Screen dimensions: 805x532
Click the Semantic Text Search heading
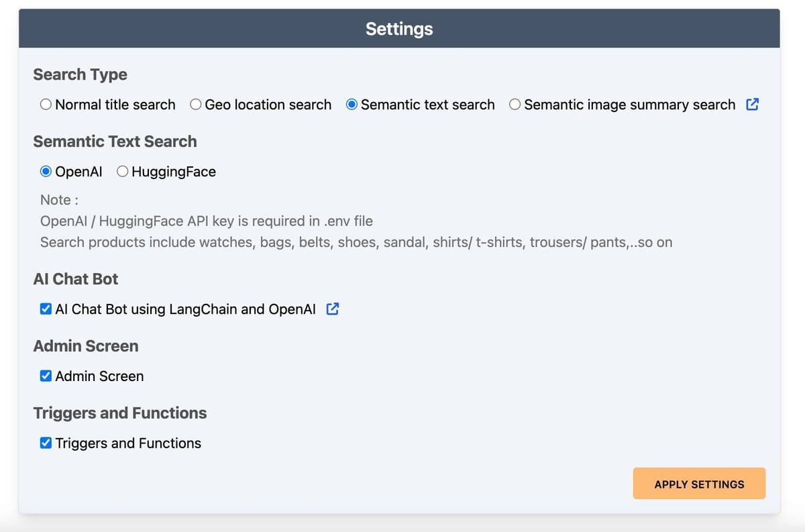tap(115, 142)
